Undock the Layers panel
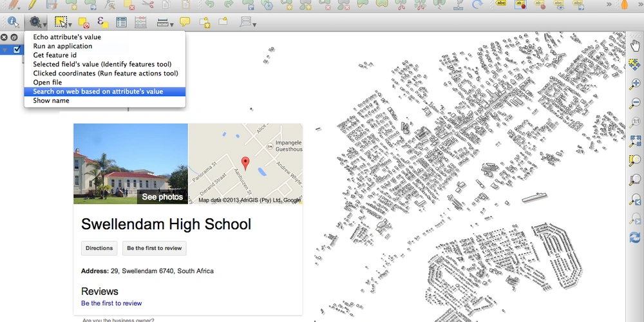644x322 pixels. pos(14,37)
